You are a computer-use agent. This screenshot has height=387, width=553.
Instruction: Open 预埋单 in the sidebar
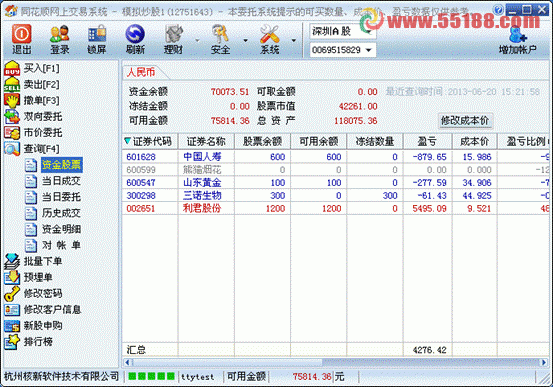28,277
